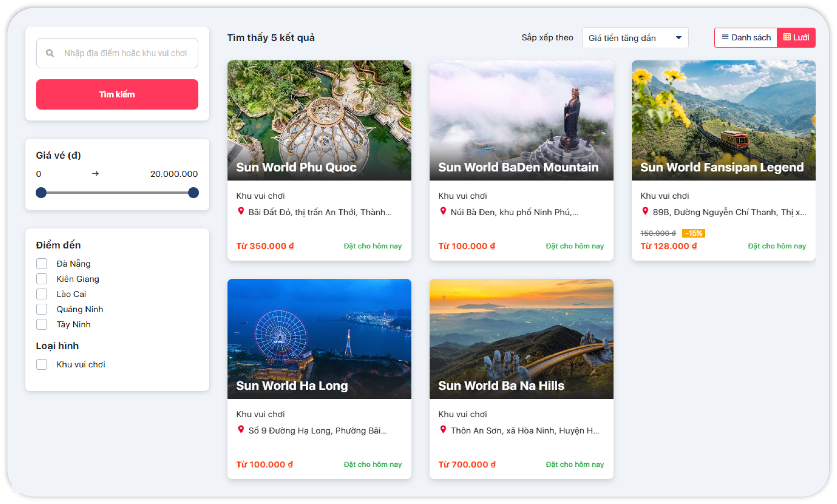This screenshot has height=504, width=837.
Task: Click the 'Từ 350.000 đ' price
Action: (265, 246)
